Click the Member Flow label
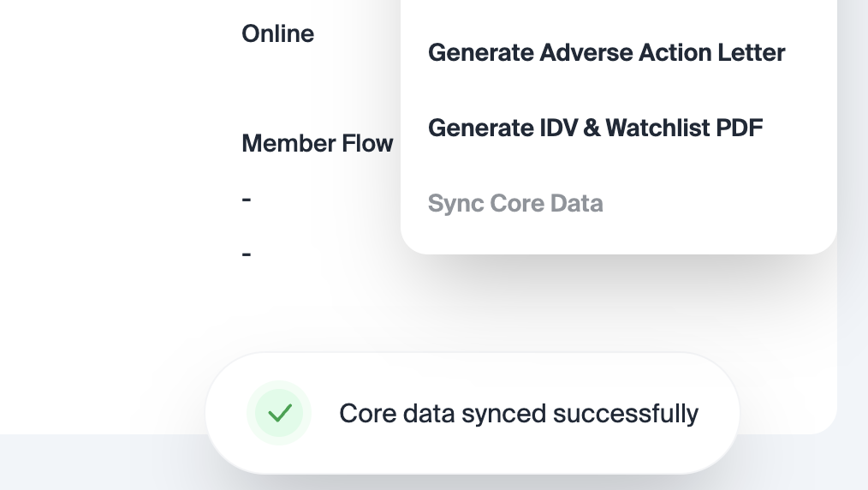The image size is (868, 490). (x=317, y=144)
